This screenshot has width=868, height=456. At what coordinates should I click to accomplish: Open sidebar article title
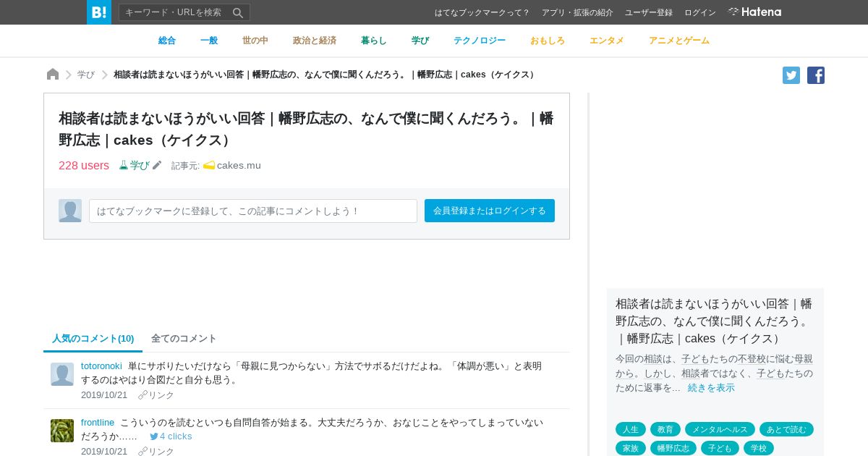click(x=714, y=321)
